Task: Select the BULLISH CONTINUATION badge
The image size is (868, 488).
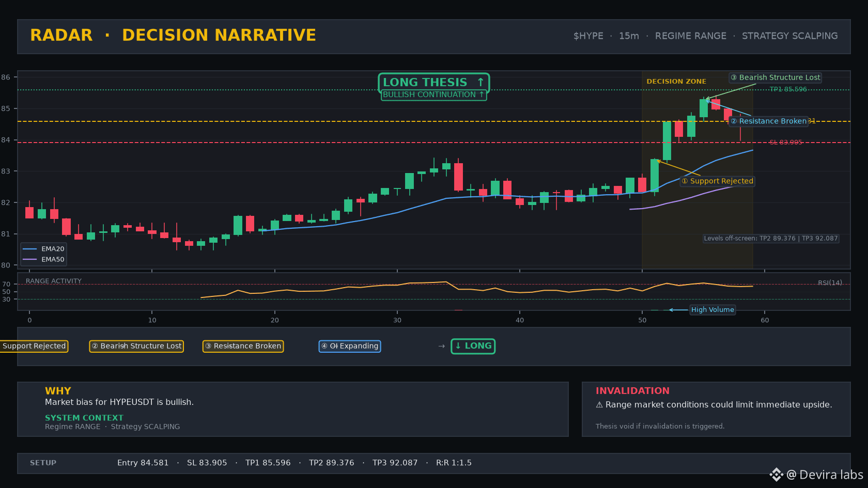Action: [434, 95]
